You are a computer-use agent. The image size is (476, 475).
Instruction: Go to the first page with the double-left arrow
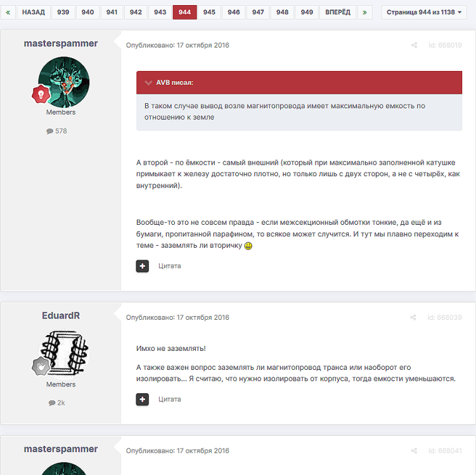tap(8, 13)
